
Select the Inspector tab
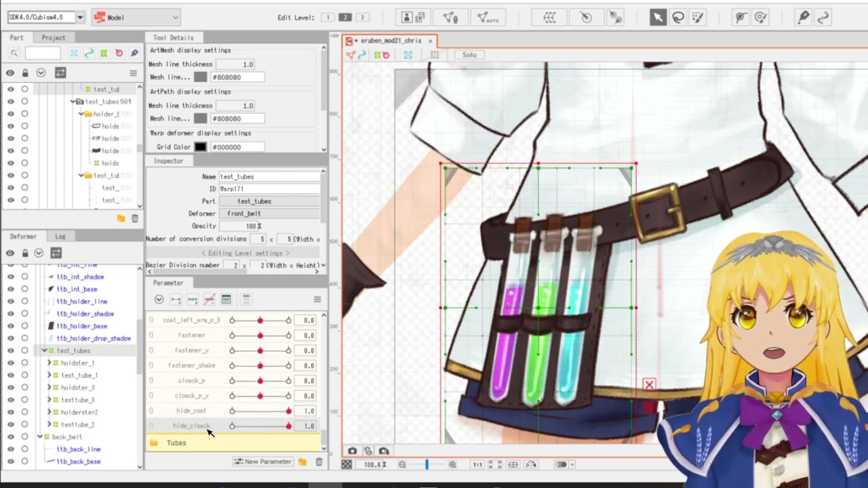[x=168, y=161]
